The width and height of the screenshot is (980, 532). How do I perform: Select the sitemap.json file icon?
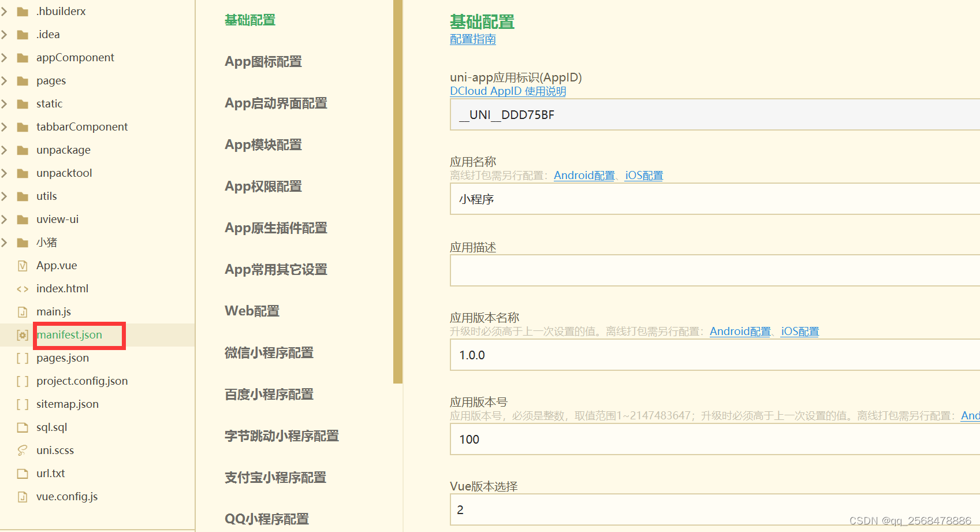tap(22, 404)
